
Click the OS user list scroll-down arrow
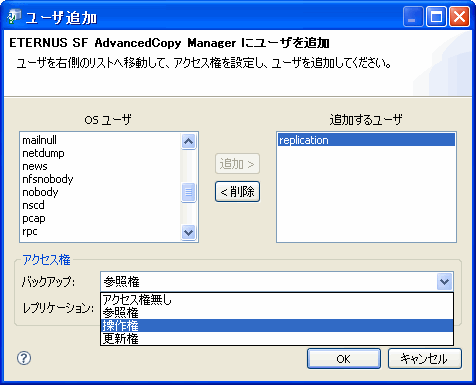click(188, 232)
